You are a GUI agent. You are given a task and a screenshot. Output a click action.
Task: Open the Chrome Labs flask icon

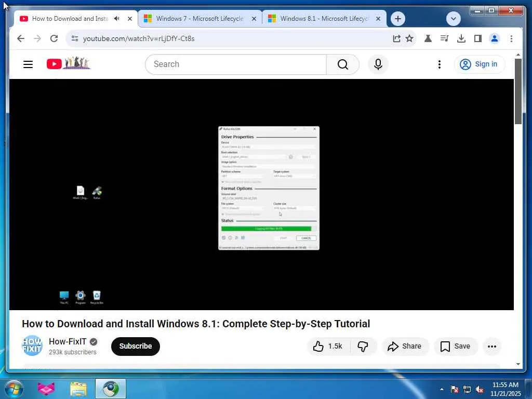(x=428, y=38)
